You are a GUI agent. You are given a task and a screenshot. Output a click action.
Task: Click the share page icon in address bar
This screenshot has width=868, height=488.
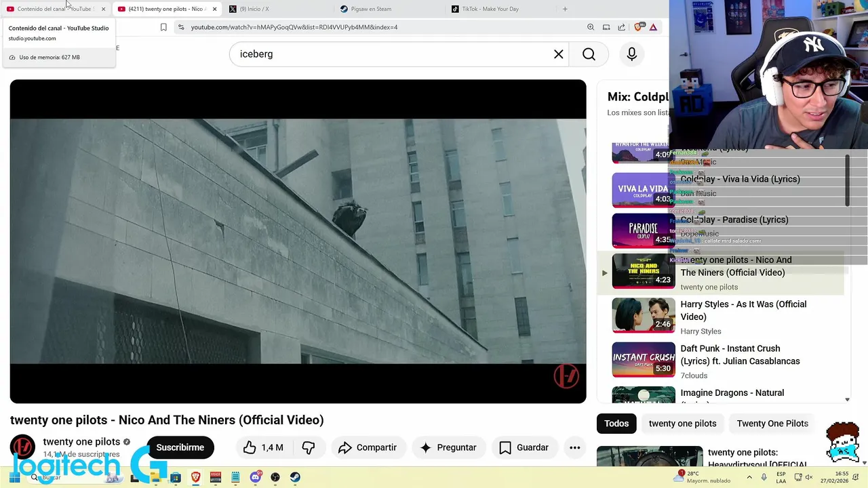click(x=621, y=27)
